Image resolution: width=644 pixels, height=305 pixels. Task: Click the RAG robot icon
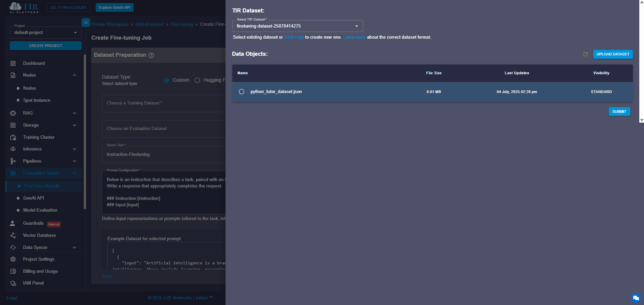click(x=13, y=113)
